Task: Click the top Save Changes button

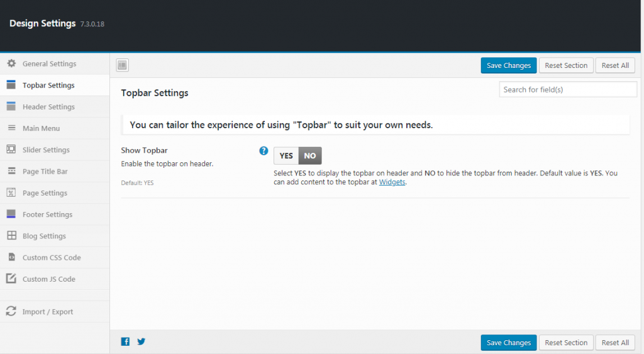Action: point(508,65)
